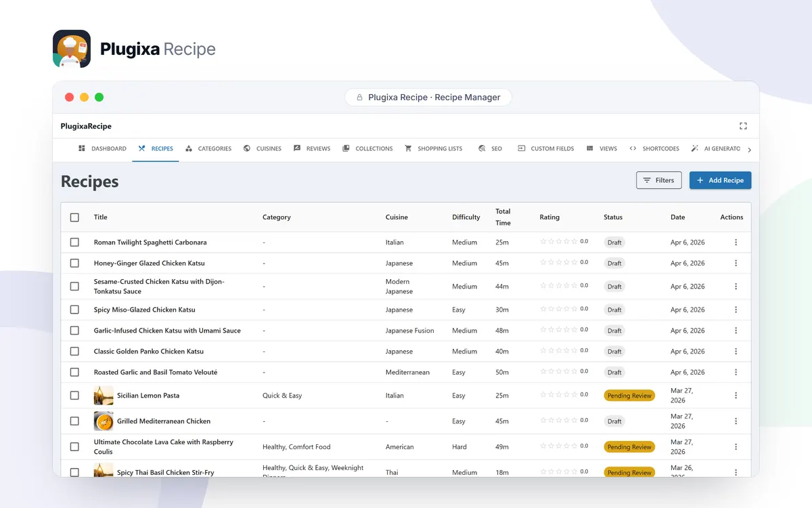Sort by the Date column header
This screenshot has height=508, width=812.
678,217
